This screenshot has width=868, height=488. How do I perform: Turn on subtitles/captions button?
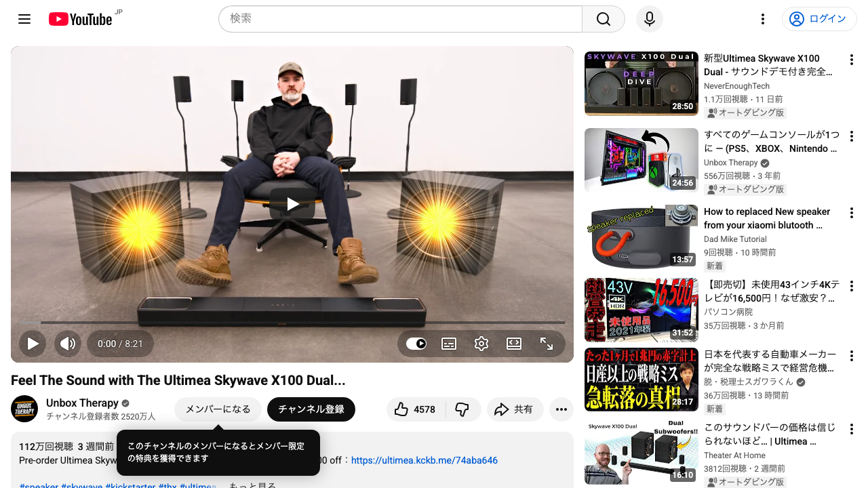pos(449,344)
